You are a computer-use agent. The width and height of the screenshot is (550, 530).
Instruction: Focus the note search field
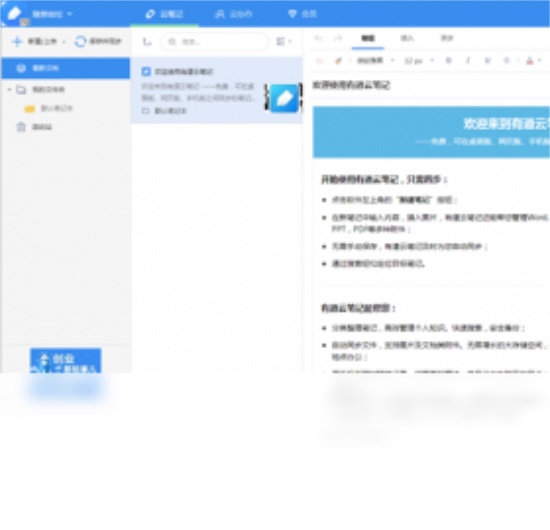[215, 42]
